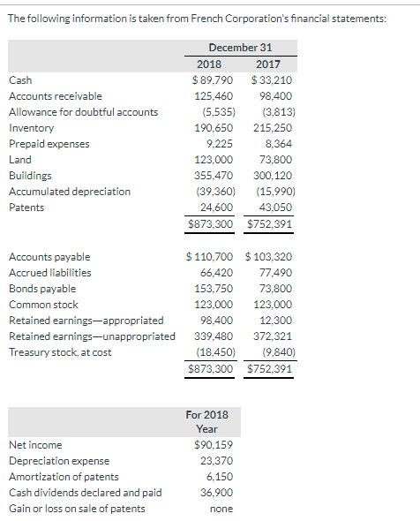Screen dimensions: 420x521
Task: Click the 2018 Cash value $89,790
Action: click(x=213, y=80)
